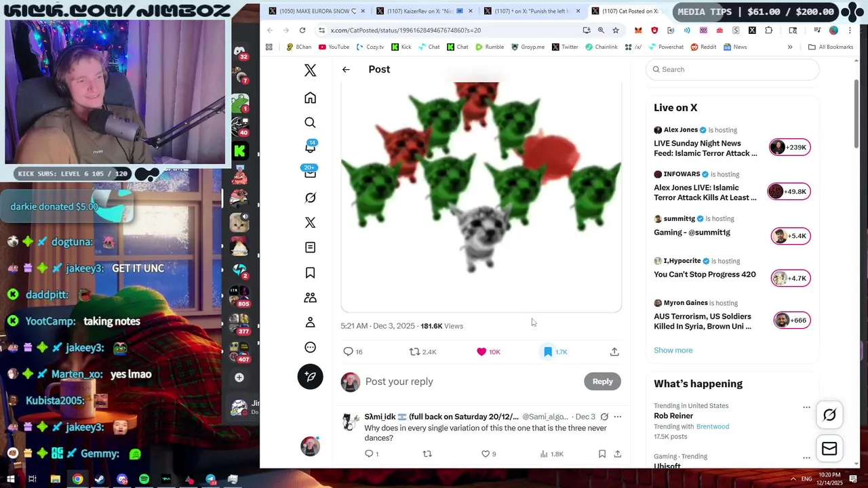
Task: Open Bookmarks in the X sidebar
Action: coord(310,272)
